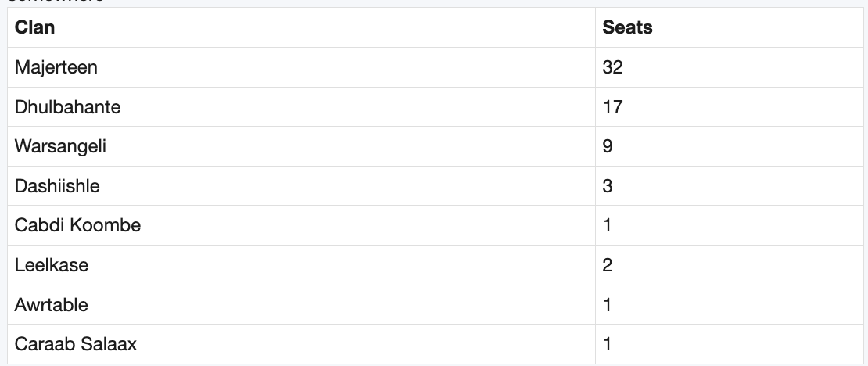
Task: Select the Warsangeli clan cell
Action: tap(301, 146)
